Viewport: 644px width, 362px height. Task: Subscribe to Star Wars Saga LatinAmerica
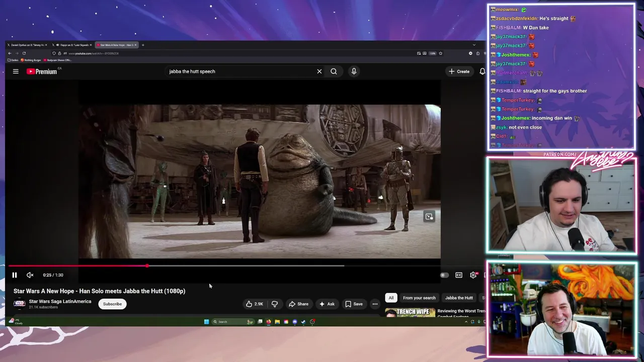tap(112, 304)
